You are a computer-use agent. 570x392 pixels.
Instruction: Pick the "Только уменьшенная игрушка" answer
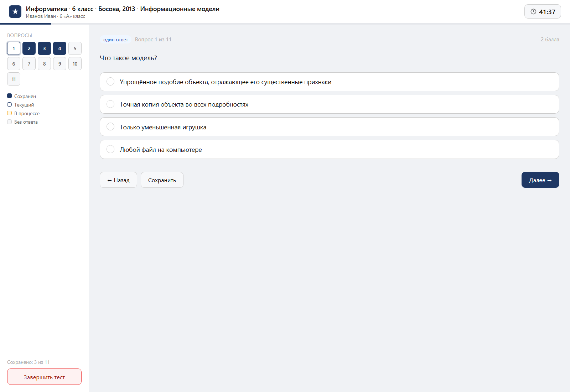point(330,127)
